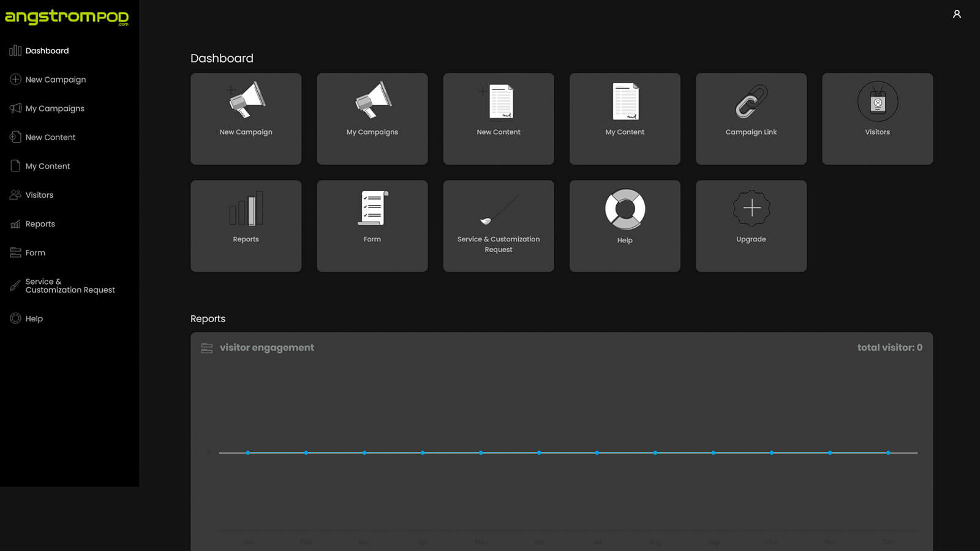Image resolution: width=980 pixels, height=551 pixels.
Task: Click the Form checklist tile
Action: click(x=372, y=225)
